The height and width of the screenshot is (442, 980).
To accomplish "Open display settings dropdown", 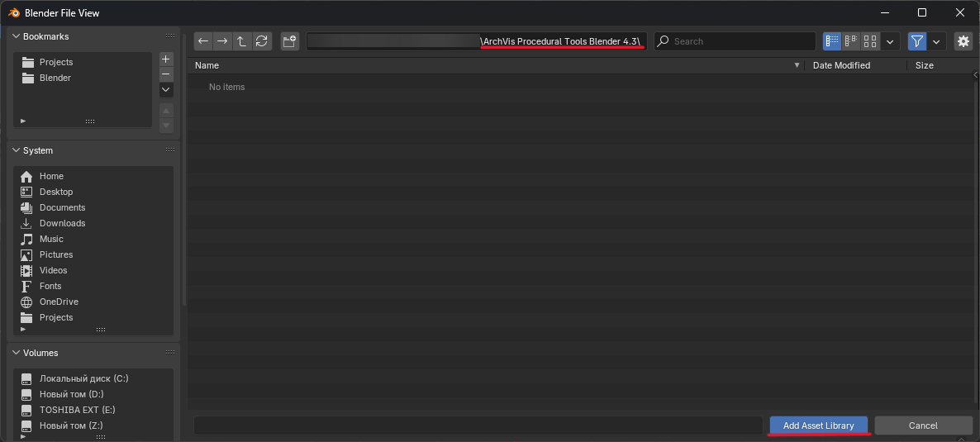I will (890, 41).
